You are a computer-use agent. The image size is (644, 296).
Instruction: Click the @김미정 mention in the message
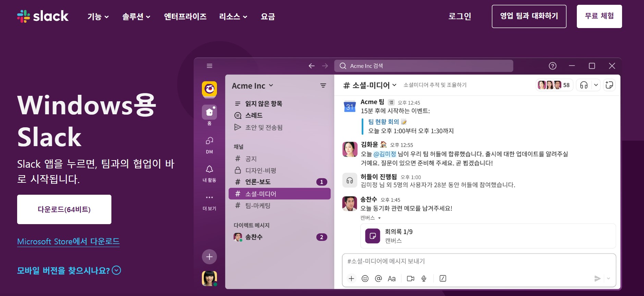pos(385,154)
